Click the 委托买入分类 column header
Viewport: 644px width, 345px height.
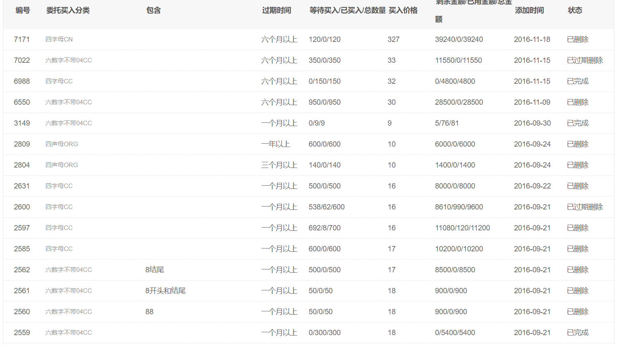click(68, 10)
